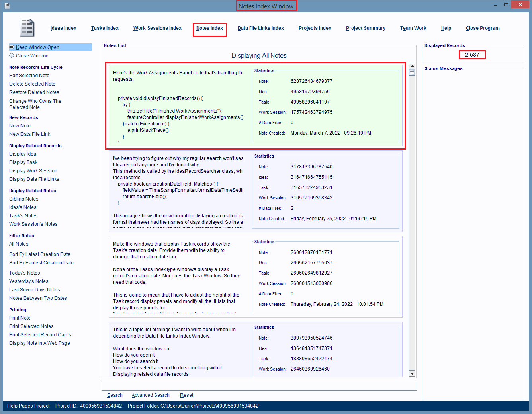Click the Project ID in the status bar
The image size is (532, 414).
click(x=88, y=406)
